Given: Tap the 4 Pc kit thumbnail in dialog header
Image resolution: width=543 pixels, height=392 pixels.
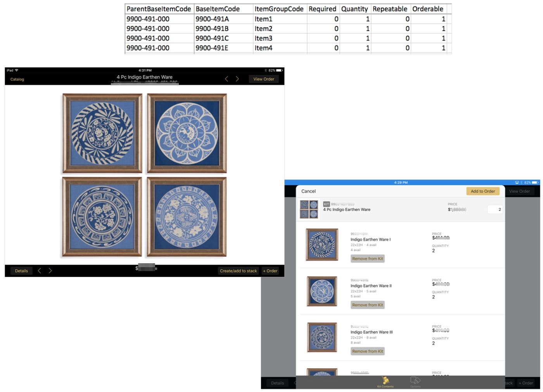Looking at the screenshot, I should tap(309, 209).
